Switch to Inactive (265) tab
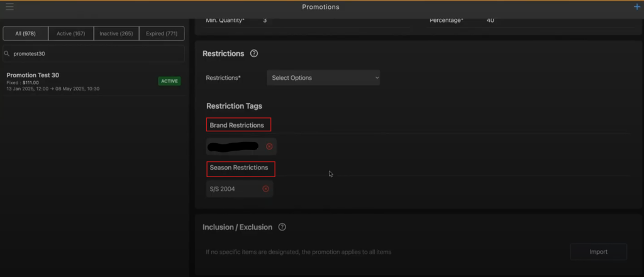The height and width of the screenshot is (277, 644). click(116, 34)
